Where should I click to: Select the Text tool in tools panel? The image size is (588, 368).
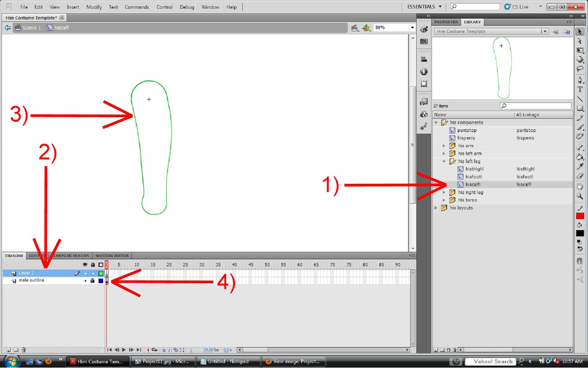[580, 89]
